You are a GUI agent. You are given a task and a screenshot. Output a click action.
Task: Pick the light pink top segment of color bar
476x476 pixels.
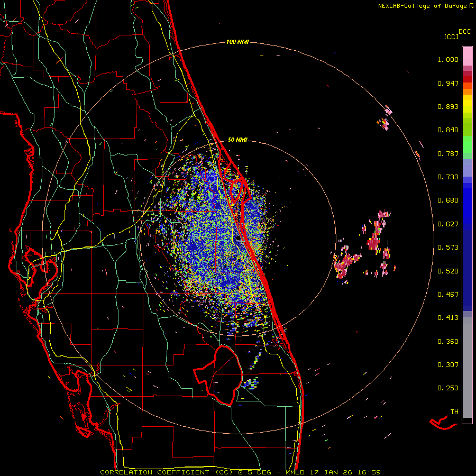coord(467,57)
